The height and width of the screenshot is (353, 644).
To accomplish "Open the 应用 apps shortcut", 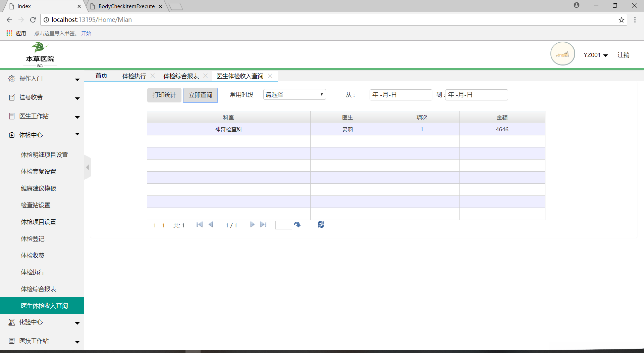I will click(16, 33).
